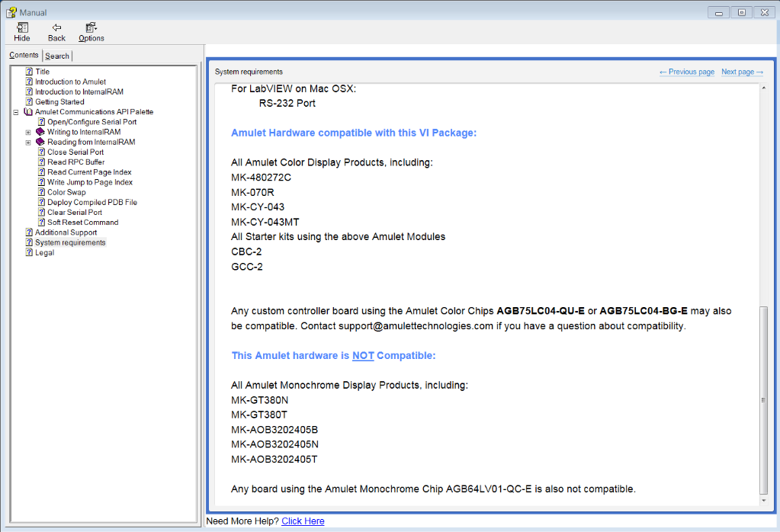The height and width of the screenshot is (532, 780).
Task: Follow the Next page link
Action: pyautogui.click(x=742, y=72)
